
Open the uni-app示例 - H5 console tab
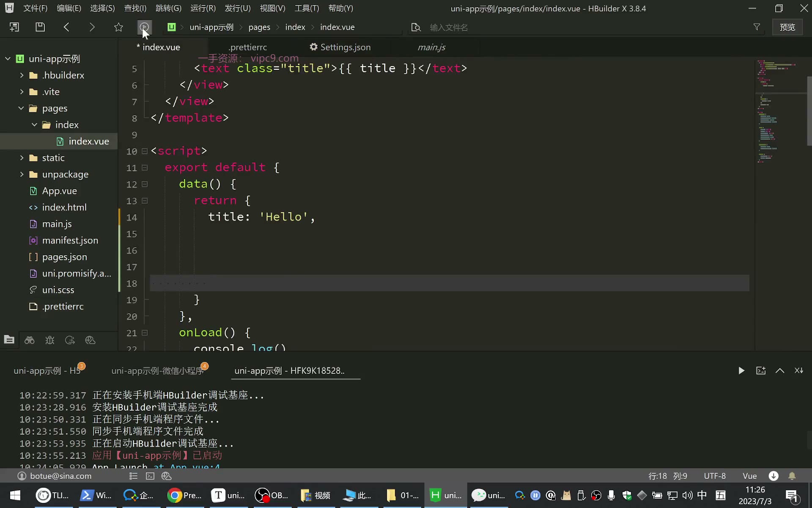[47, 371]
